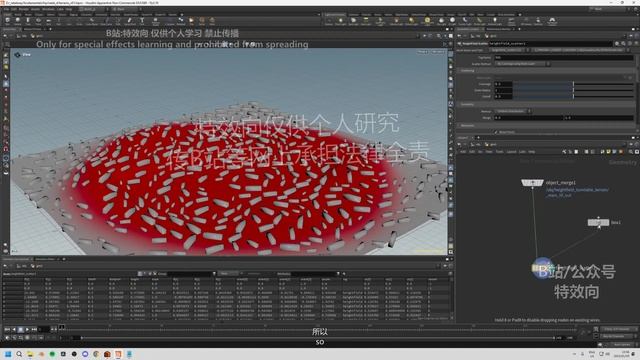The image size is (640, 360).
Task: Toggle Vertices display in Geometry Spreadsheet
Action: 145,273
